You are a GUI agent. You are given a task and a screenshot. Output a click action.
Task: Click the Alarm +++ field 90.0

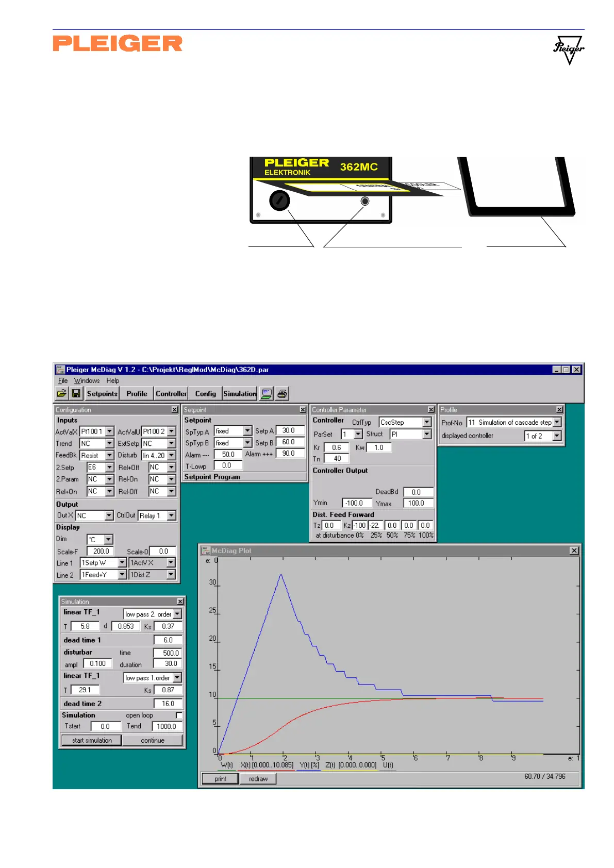(290, 453)
